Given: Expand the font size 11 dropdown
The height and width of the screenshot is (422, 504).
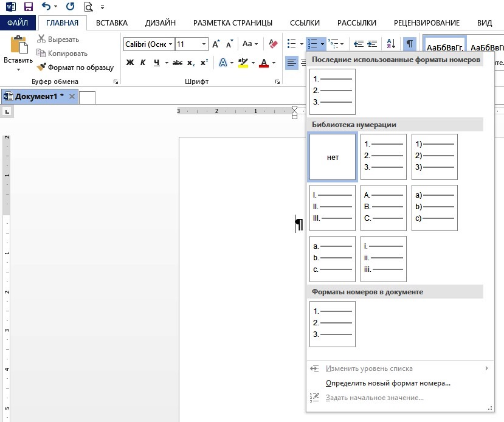Looking at the screenshot, I should pos(204,44).
